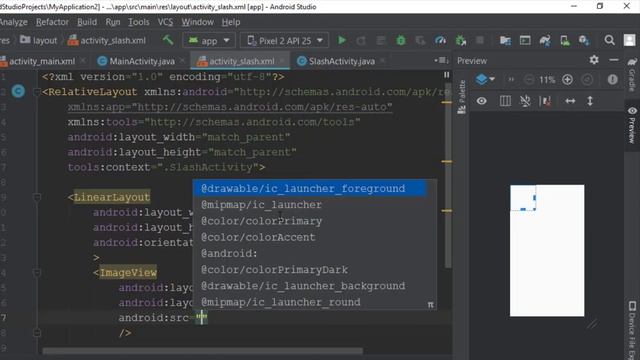Click the fold end marker beside the /> line

point(37,333)
